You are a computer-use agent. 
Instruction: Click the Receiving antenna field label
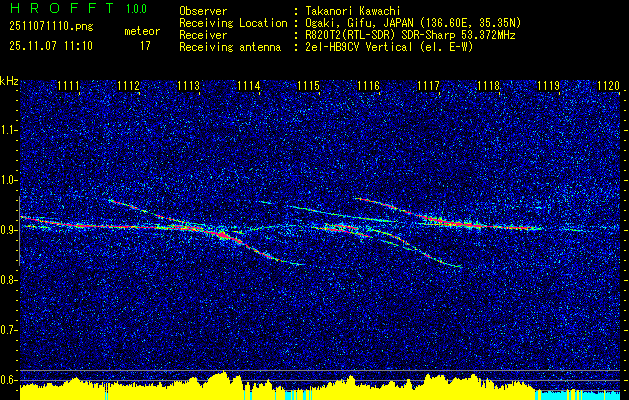[x=230, y=47]
